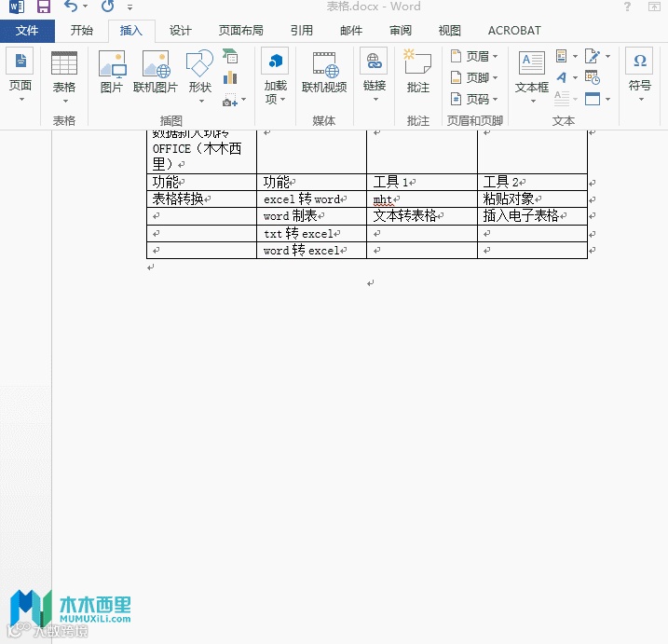
Task: Click the cell 'word 转 excel'
Action: 311,250
